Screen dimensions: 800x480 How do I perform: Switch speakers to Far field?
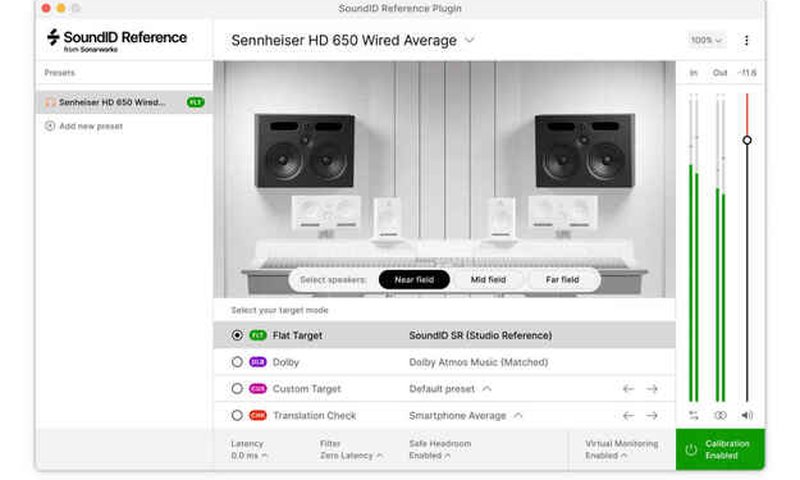click(562, 280)
